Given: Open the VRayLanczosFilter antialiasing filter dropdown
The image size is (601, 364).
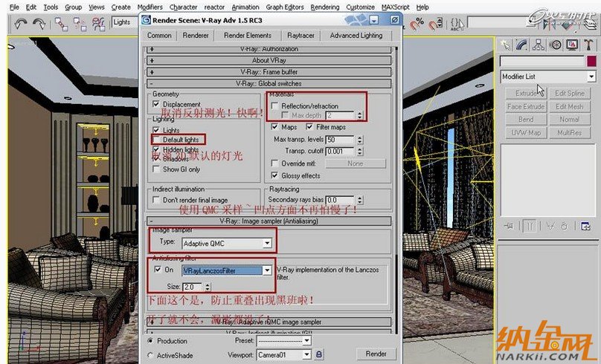Looking at the screenshot, I should coord(267,270).
